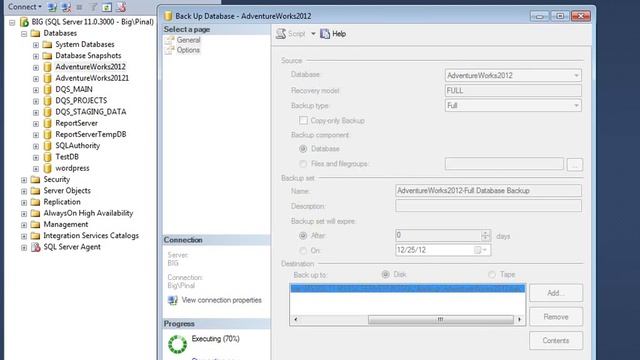
Task: Click the Connect Object Explorer icon
Action: [x=52, y=7]
